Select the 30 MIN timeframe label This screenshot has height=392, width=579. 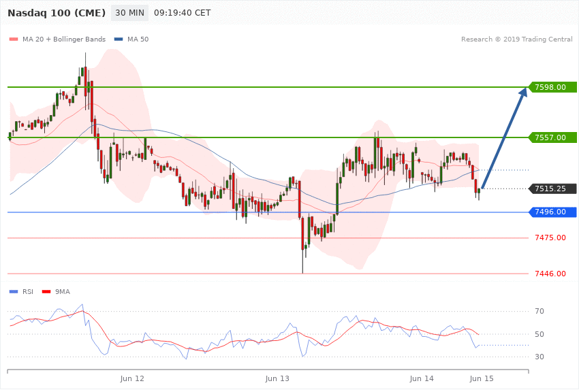(x=129, y=13)
